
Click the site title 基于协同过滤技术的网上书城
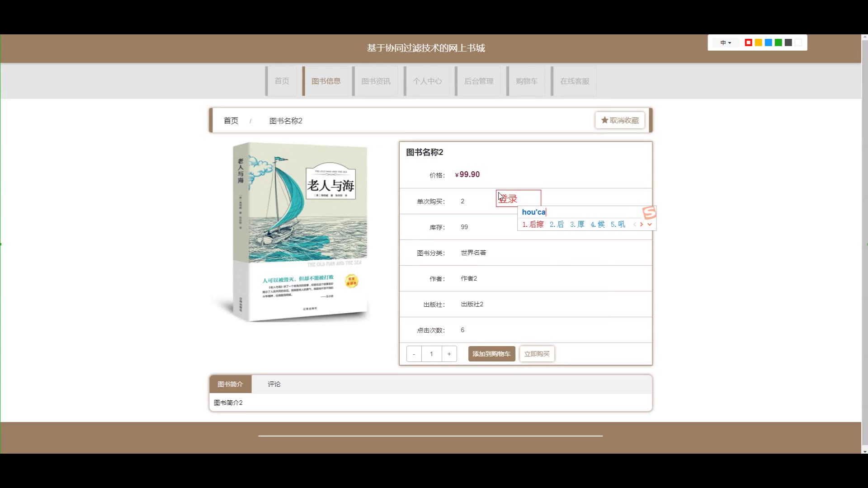tap(426, 48)
